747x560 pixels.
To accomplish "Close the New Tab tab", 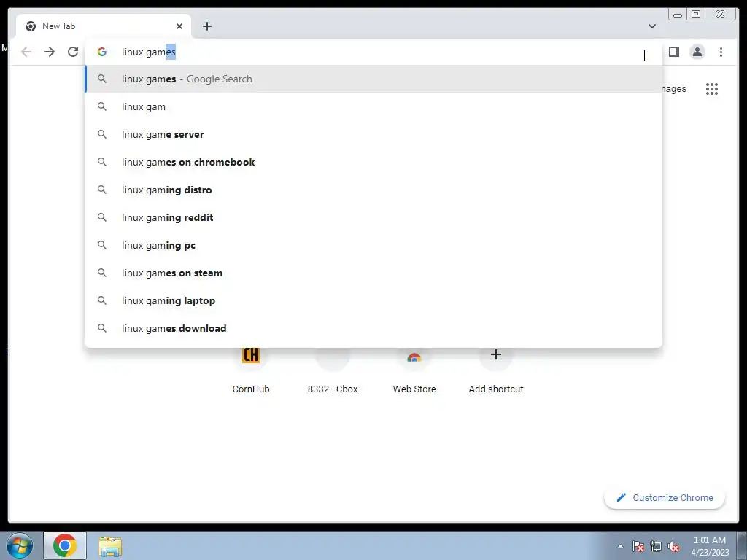I will (x=179, y=26).
